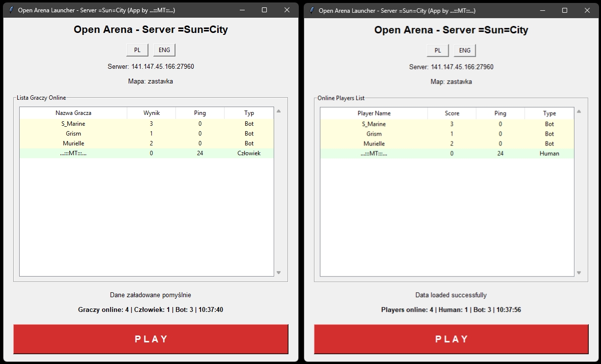
Task: Select the Murielle row in the English players list
Action: coord(447,143)
